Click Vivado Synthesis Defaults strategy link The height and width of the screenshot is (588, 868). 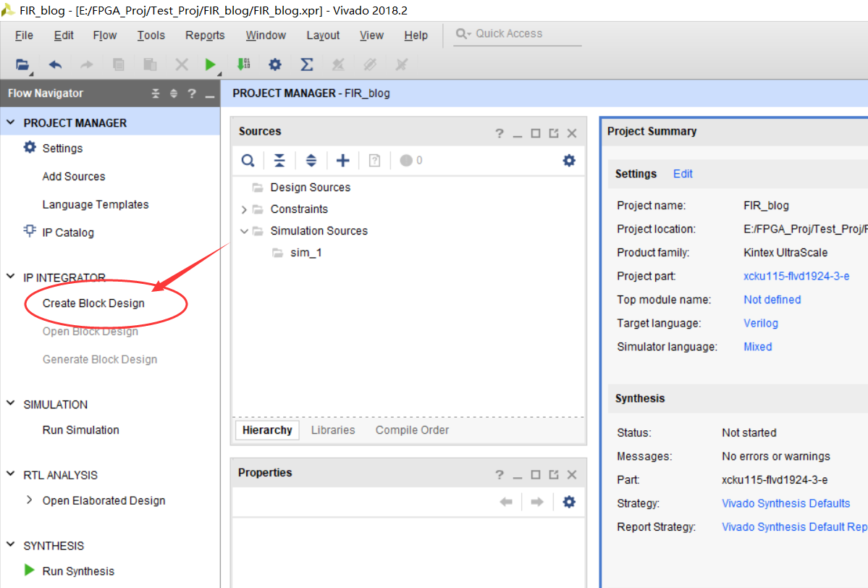pyautogui.click(x=785, y=503)
